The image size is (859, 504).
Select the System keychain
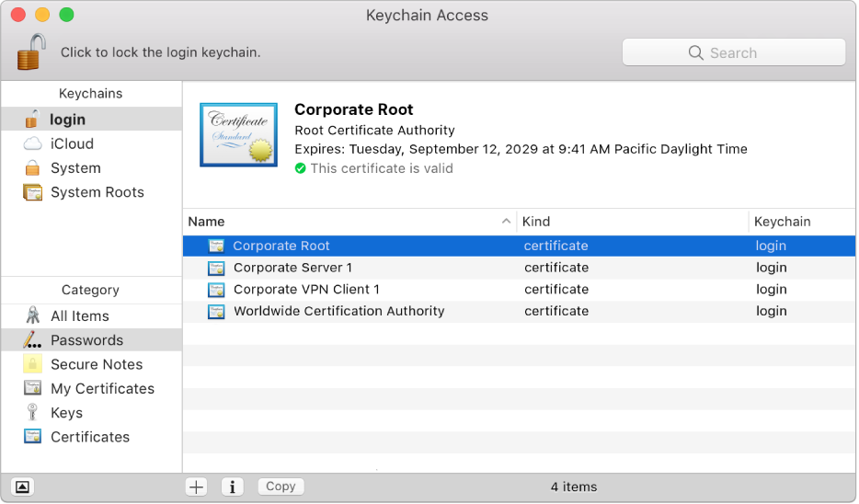tap(75, 168)
